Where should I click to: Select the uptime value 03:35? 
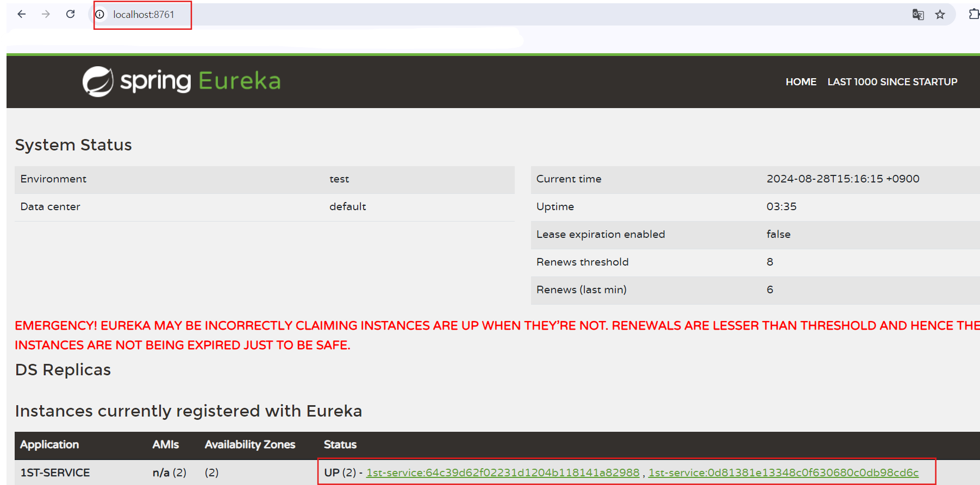click(x=782, y=207)
